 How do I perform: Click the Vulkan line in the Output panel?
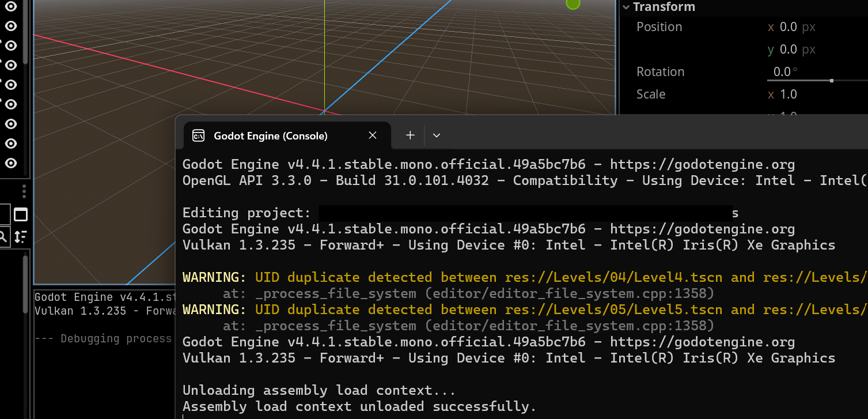104,311
